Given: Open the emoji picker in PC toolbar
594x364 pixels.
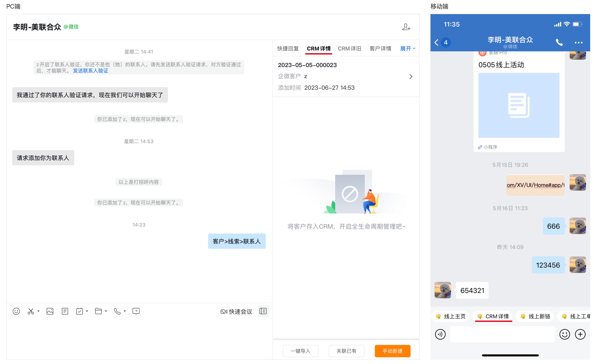Looking at the screenshot, I should 16,311.
